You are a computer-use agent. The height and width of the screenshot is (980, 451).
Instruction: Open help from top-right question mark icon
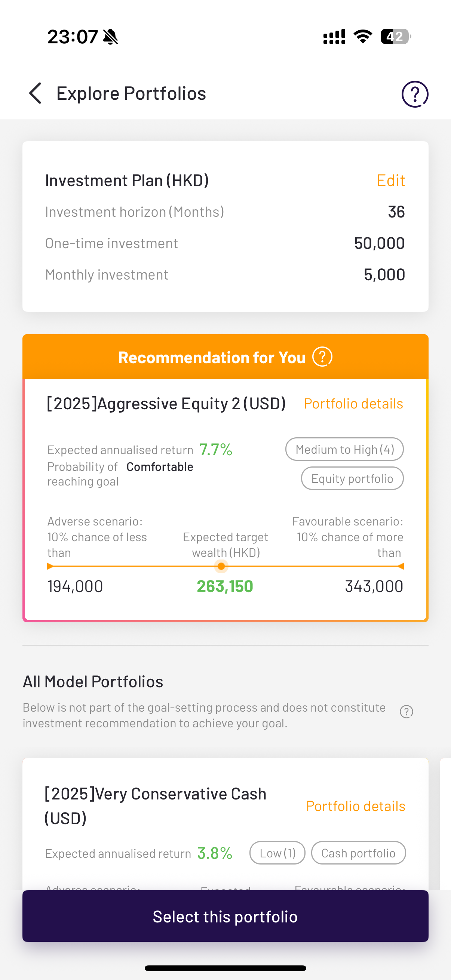414,94
